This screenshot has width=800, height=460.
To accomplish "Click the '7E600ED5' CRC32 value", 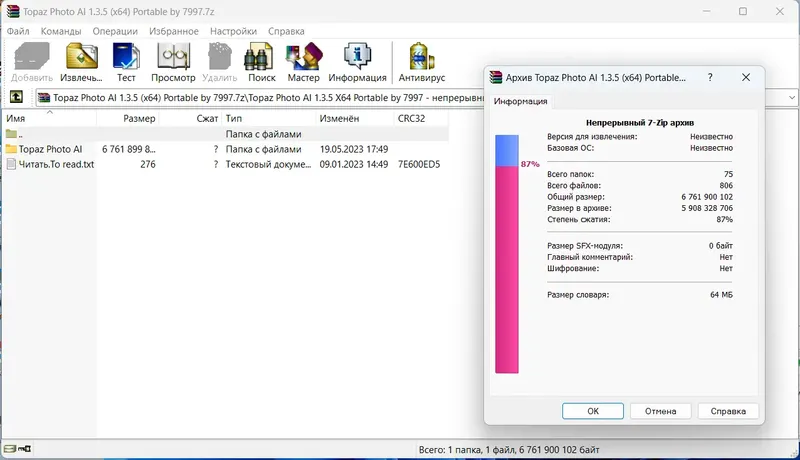I will click(x=419, y=164).
